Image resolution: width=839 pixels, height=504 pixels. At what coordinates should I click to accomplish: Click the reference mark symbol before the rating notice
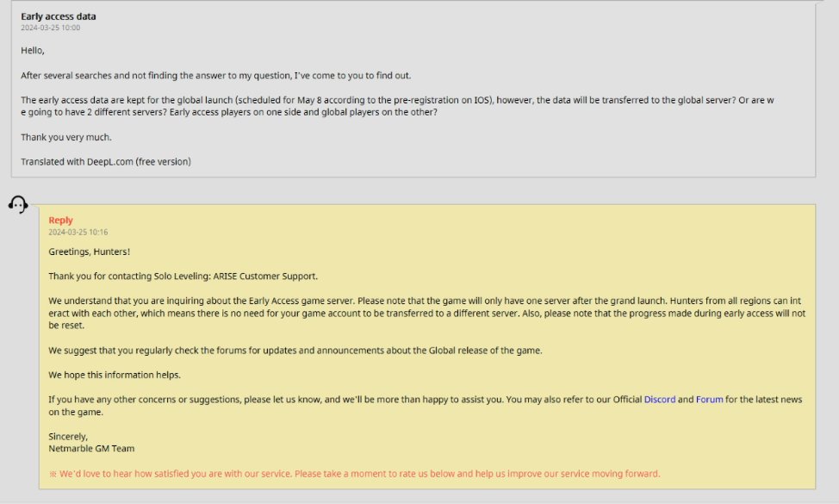tap(53, 474)
